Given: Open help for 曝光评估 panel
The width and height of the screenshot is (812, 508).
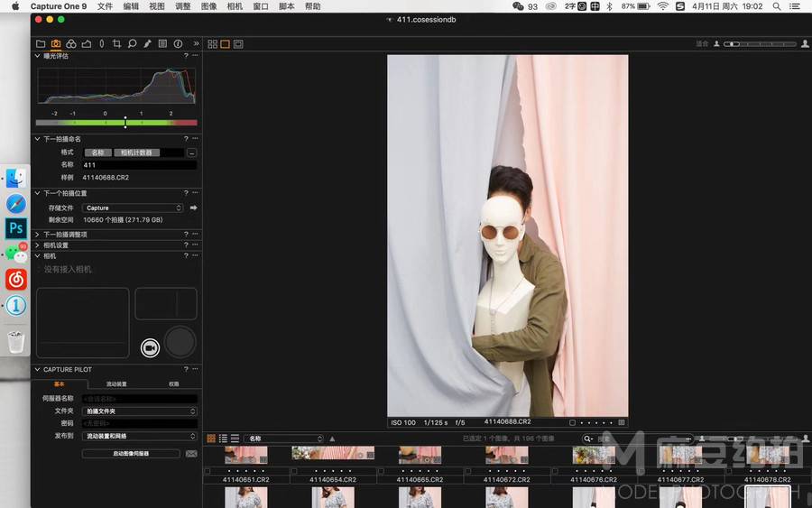Looking at the screenshot, I should coord(186,56).
